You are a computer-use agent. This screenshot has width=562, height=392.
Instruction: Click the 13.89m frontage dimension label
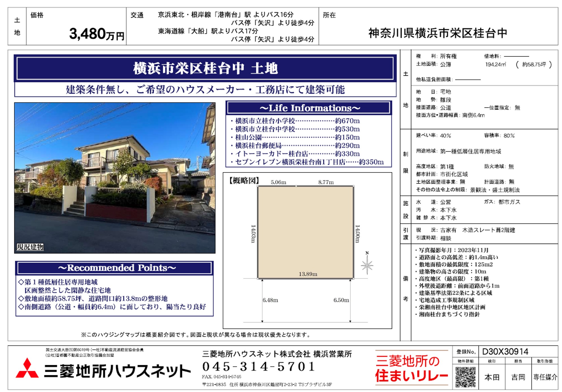[x=308, y=274]
